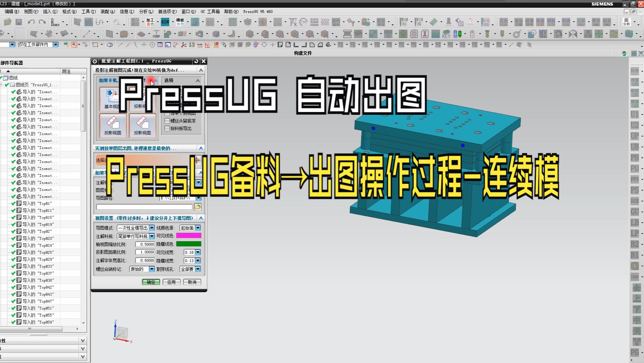Screen dimensions: 644x363
Task: Toggle checkmark of 导入的 "Top@47" view
Action: (x=13, y=301)
